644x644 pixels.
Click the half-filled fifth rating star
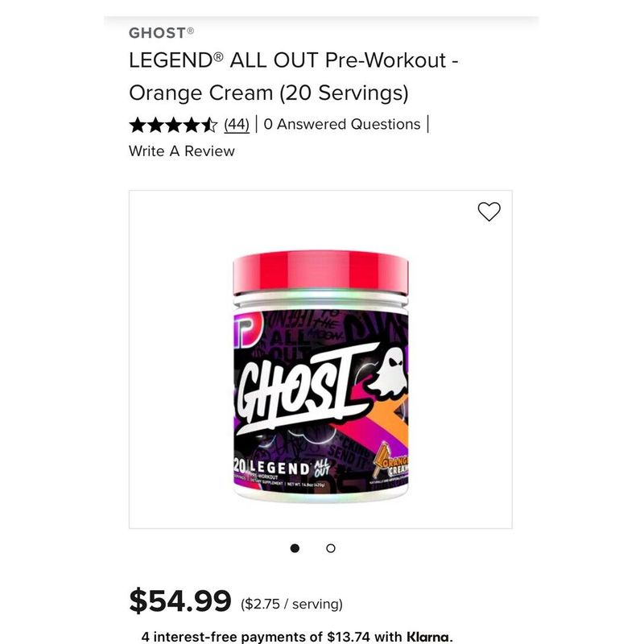209,125
